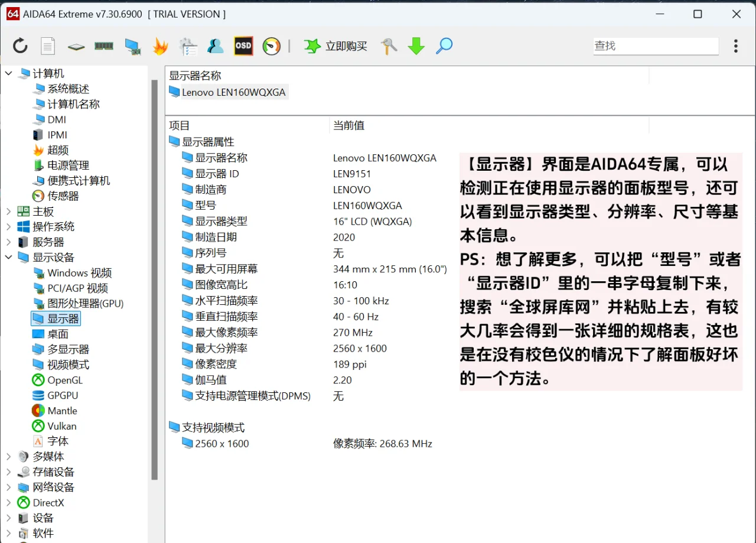Select 计算机名称 in the tree

coord(66,104)
